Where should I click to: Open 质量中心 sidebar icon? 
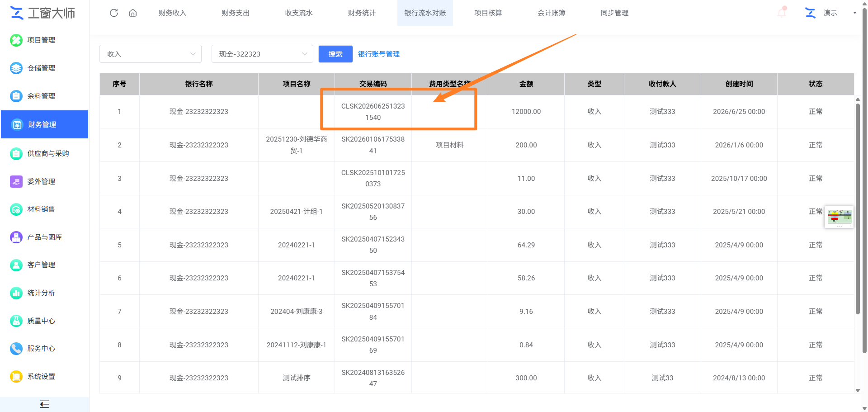tap(16, 321)
